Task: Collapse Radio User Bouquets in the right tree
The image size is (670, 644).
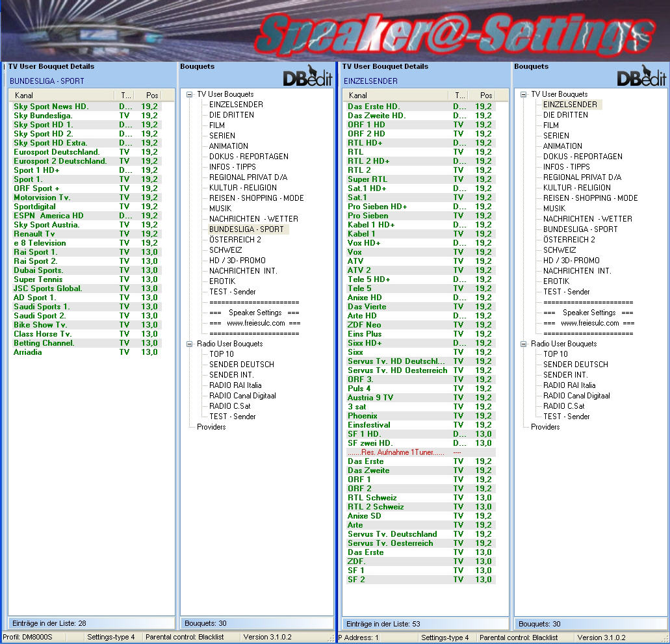Action: point(523,344)
